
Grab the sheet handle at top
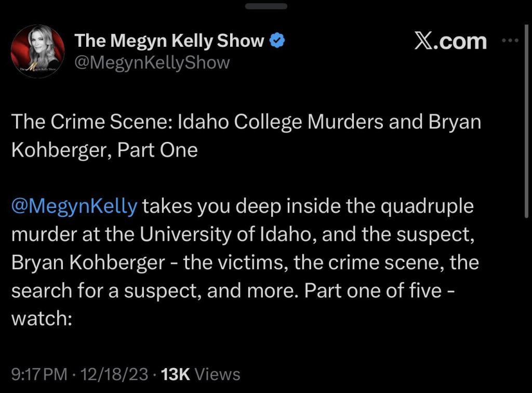(x=265, y=6)
